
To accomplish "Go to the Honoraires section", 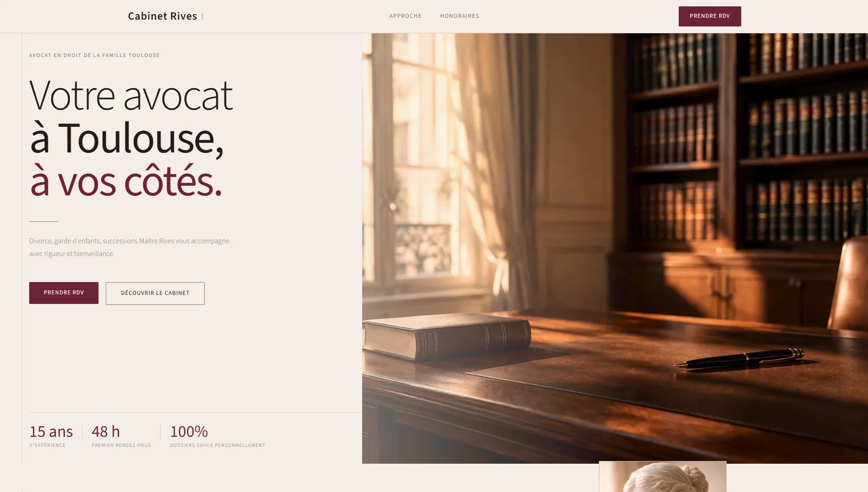I will coord(459,16).
